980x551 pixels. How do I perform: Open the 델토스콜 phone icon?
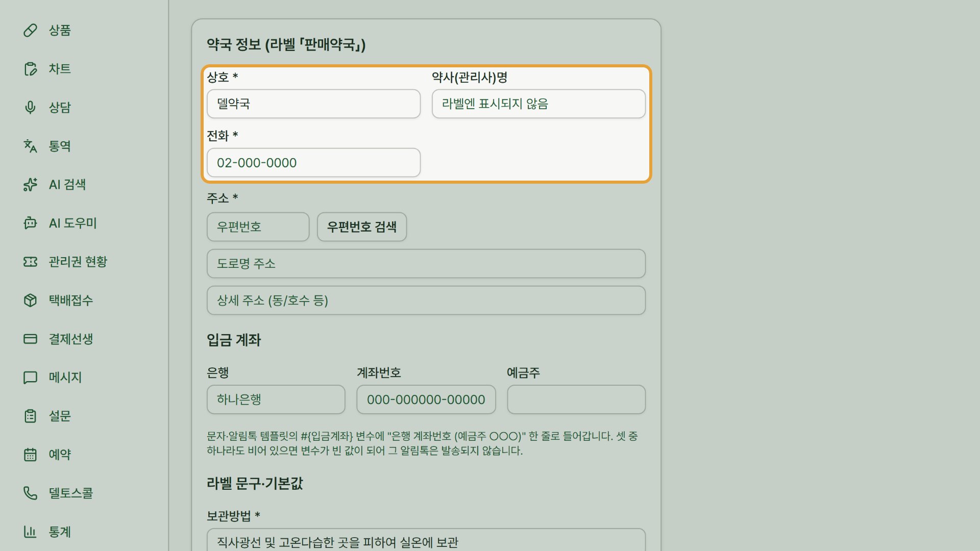[x=30, y=493]
